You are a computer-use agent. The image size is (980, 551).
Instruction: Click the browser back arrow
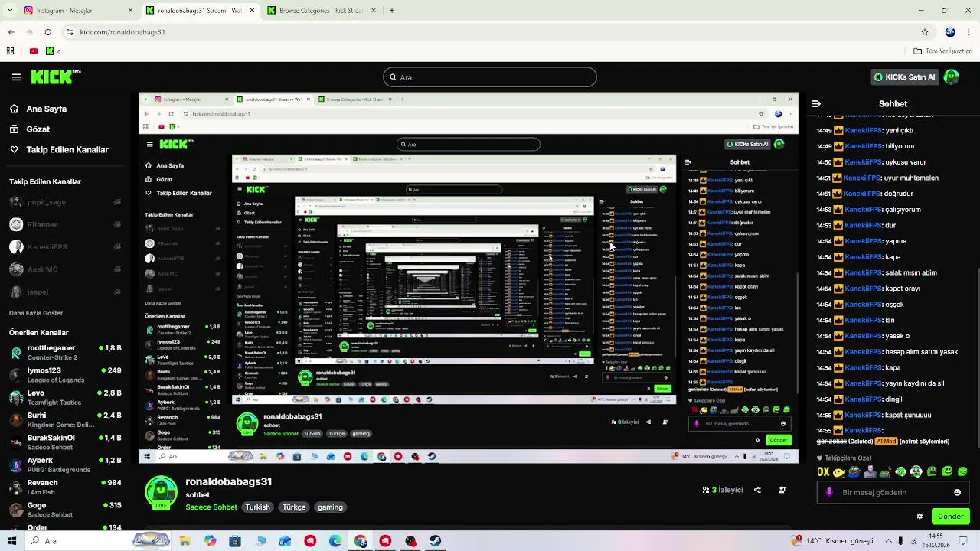[x=11, y=32]
